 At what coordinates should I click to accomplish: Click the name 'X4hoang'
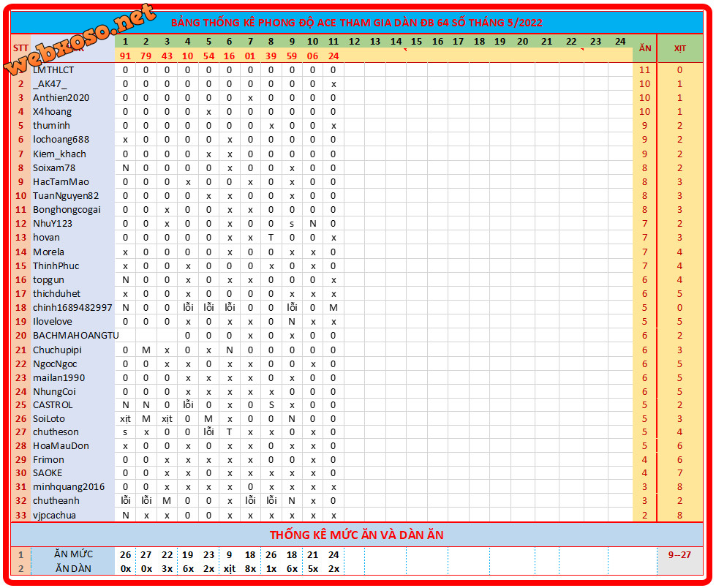tap(52, 112)
